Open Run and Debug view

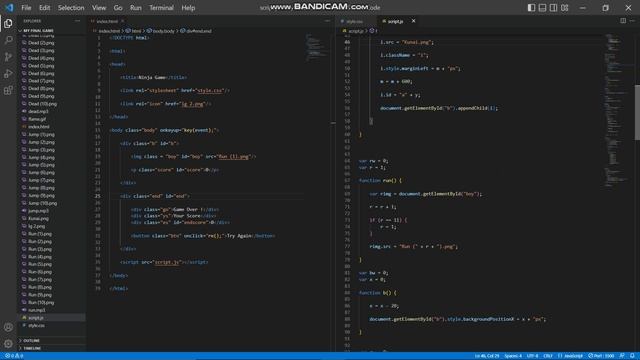8,73
